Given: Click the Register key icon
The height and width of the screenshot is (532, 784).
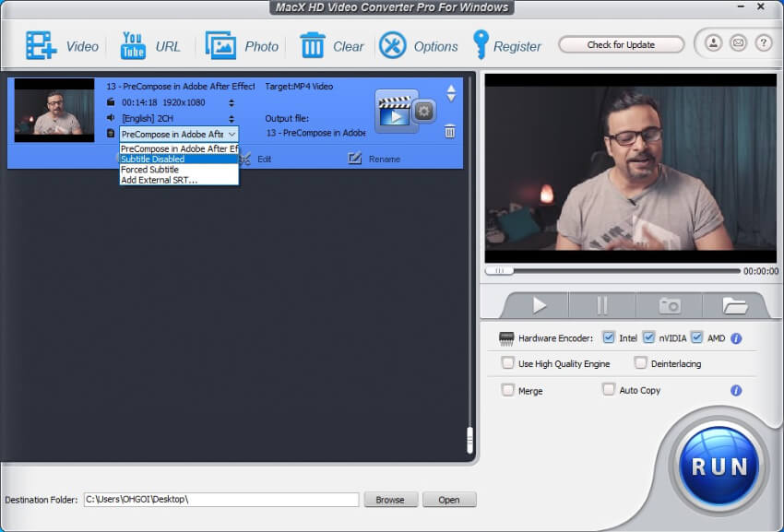Looking at the screenshot, I should 481,45.
